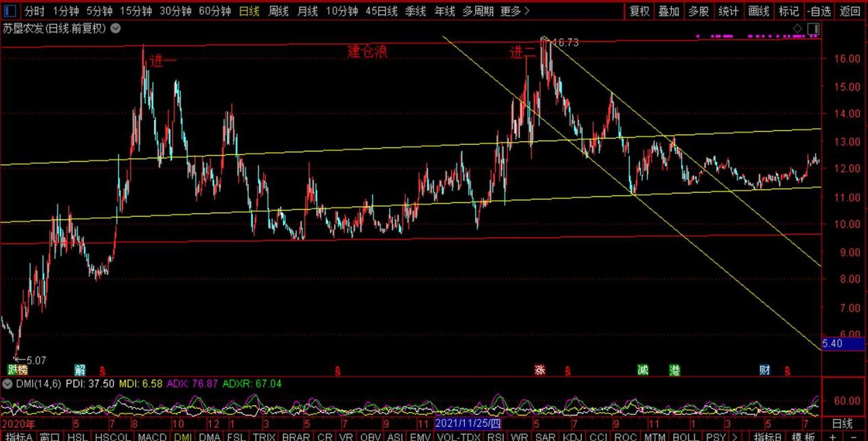The height and width of the screenshot is (441, 868).
Task: Switch to 周线 weekly chart
Action: (x=278, y=11)
